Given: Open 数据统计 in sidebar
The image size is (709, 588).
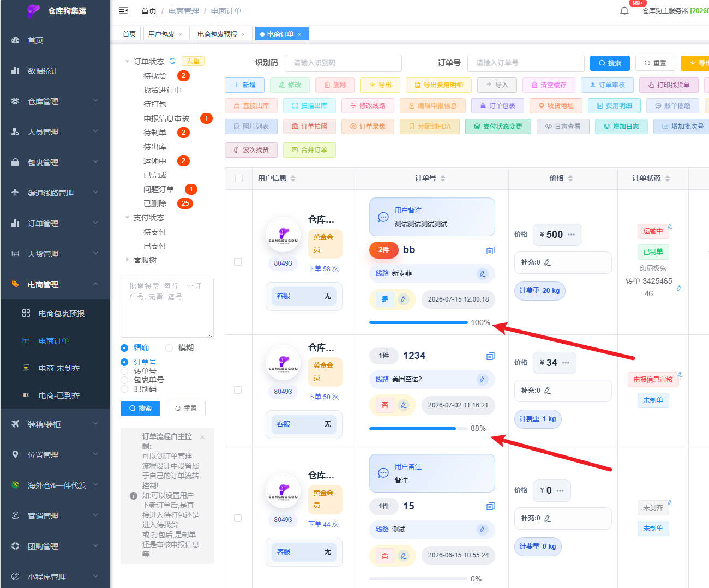Looking at the screenshot, I should pyautogui.click(x=55, y=71).
